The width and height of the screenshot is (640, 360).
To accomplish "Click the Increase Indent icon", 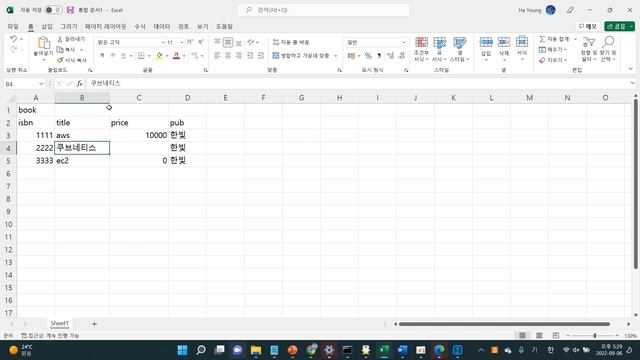I will [x=261, y=56].
